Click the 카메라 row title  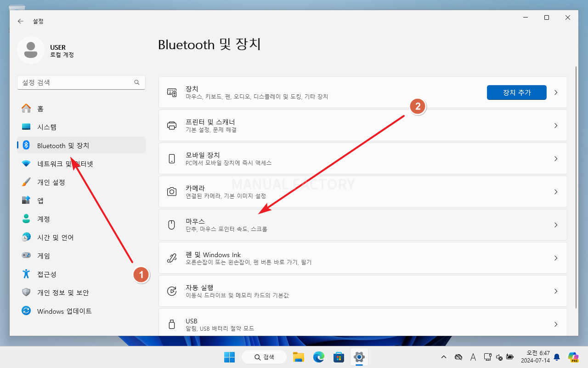195,188
